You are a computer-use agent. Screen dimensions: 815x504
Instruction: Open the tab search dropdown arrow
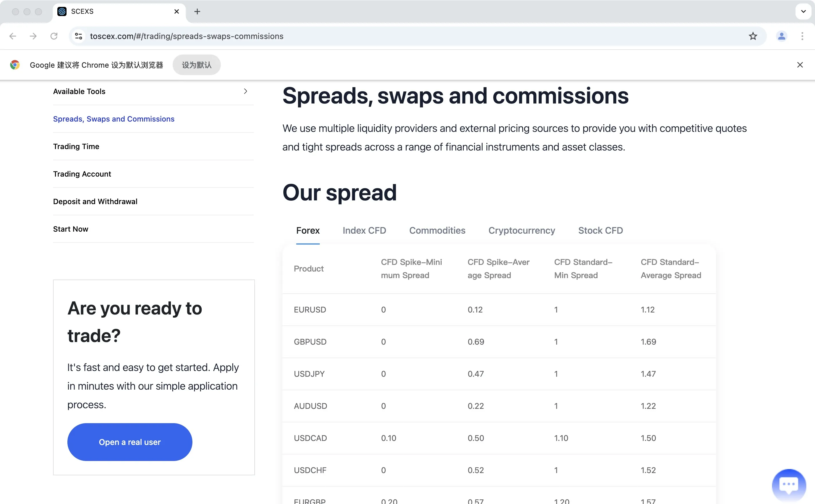pos(803,12)
